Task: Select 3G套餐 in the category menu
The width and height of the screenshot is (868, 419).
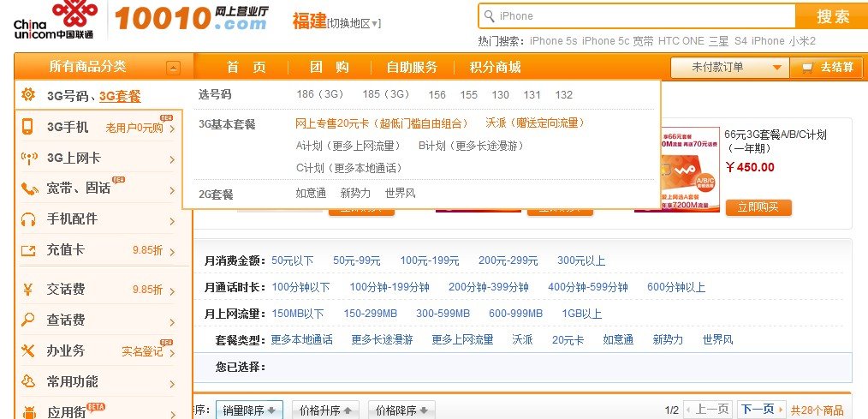Action: [120, 96]
